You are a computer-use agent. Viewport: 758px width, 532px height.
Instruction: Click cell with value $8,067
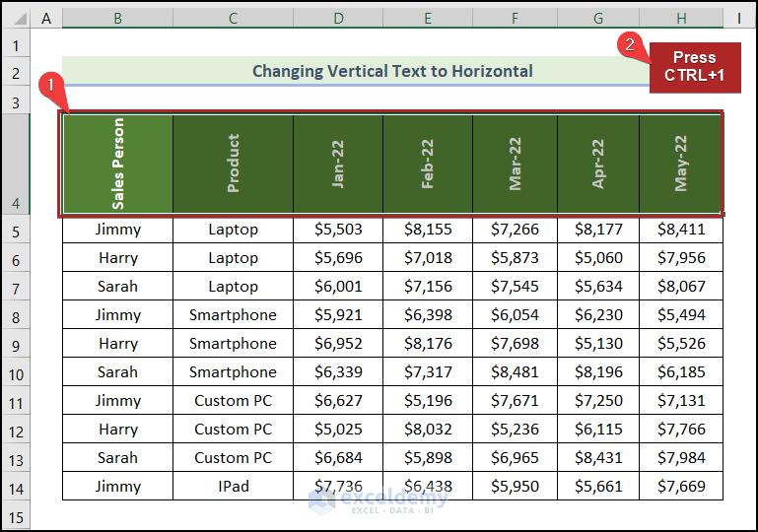(681, 286)
